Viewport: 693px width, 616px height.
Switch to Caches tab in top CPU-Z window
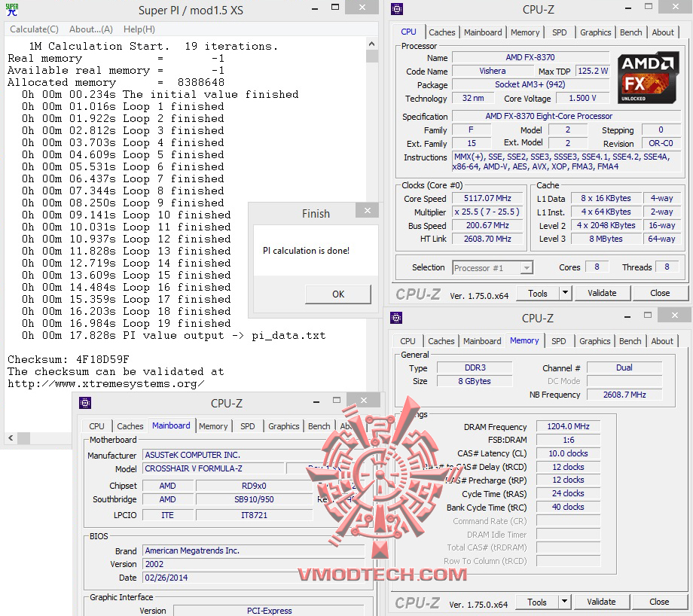click(x=441, y=32)
